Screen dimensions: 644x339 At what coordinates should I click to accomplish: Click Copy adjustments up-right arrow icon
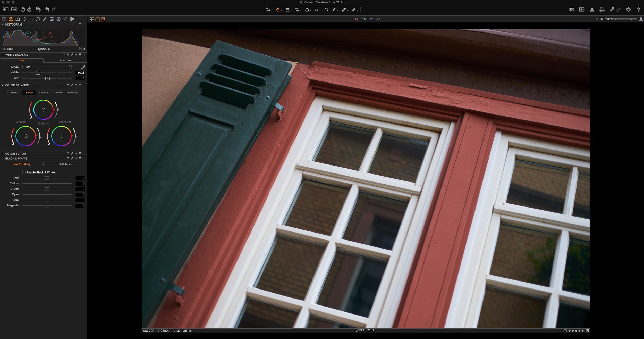click(612, 10)
